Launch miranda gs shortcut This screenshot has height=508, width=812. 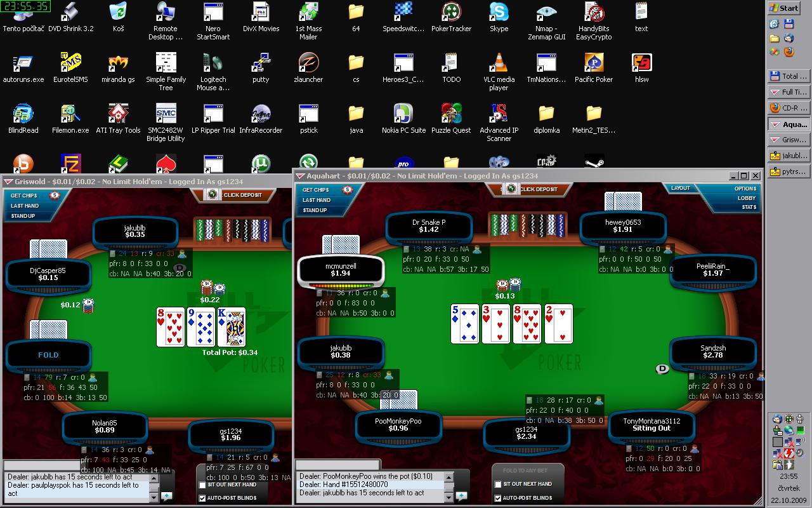click(x=119, y=68)
